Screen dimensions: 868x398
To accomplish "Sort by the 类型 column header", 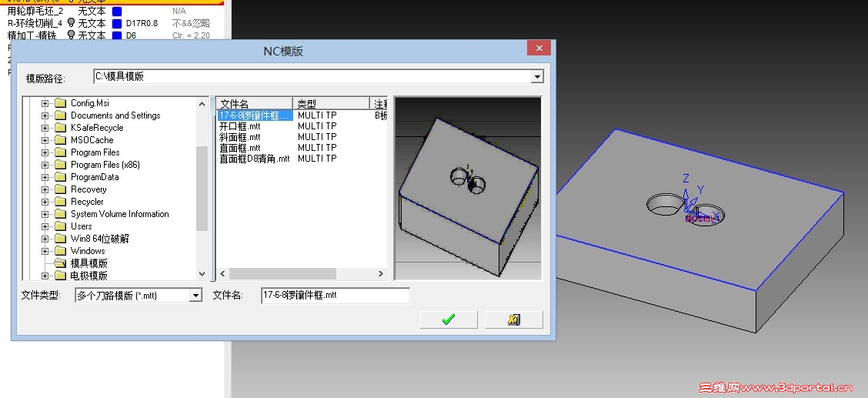I will click(x=331, y=103).
